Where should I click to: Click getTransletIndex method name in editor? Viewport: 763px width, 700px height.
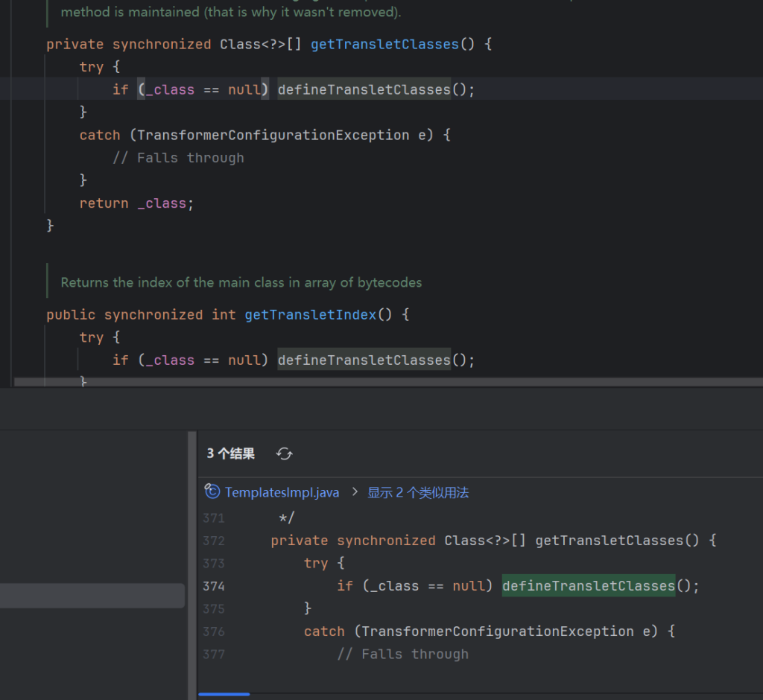click(x=310, y=315)
